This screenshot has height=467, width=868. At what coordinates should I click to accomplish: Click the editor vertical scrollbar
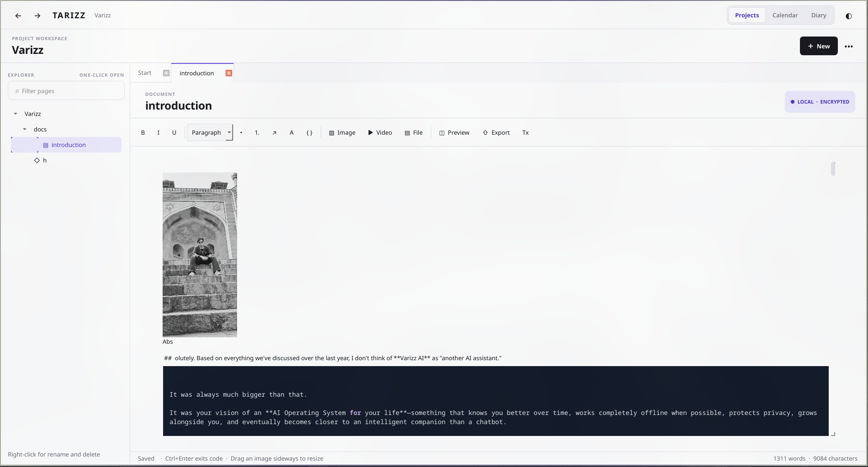(x=833, y=168)
